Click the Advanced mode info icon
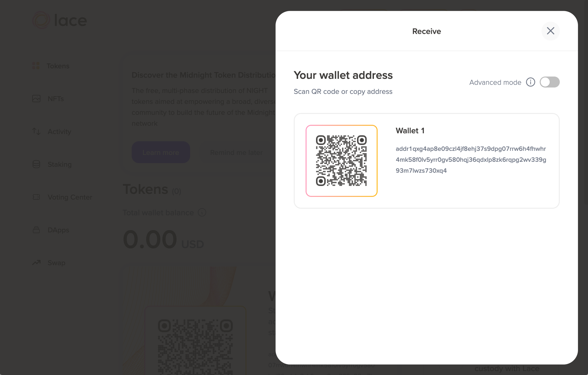The image size is (588, 375). pos(530,82)
